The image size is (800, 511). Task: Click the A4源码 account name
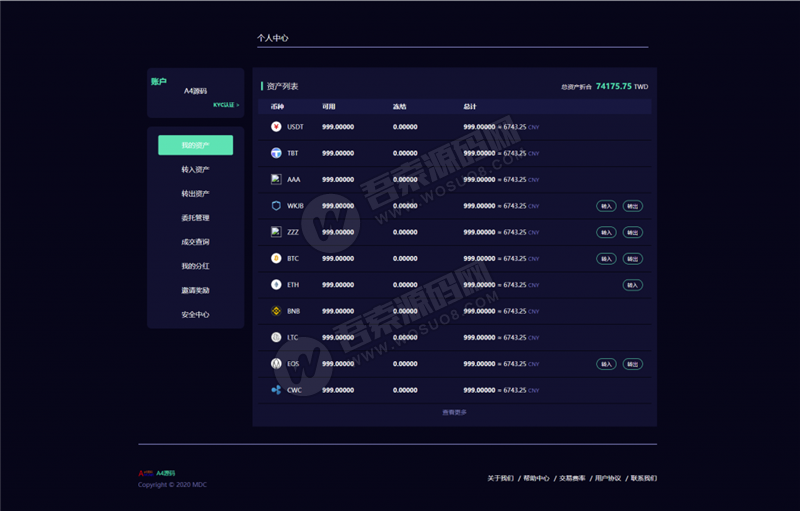coord(195,91)
